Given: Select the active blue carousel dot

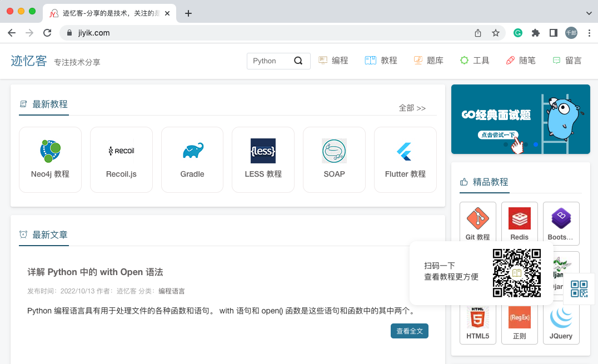Looking at the screenshot, I should (x=536, y=144).
